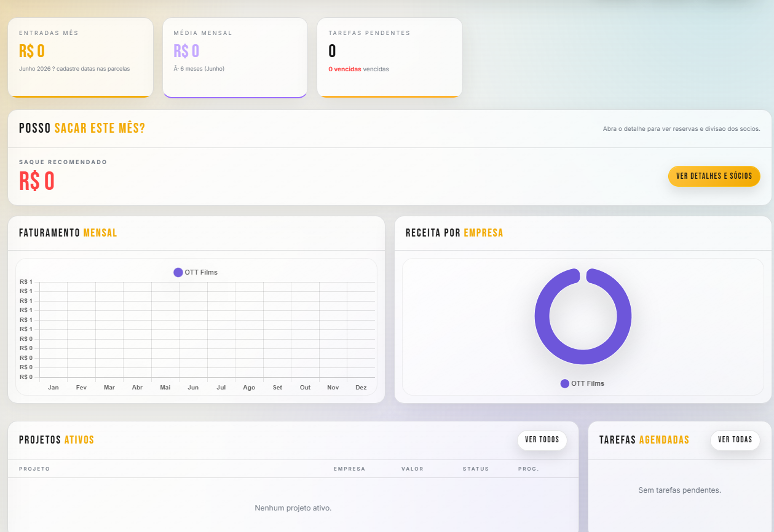Open the Ver Detalhes e Sócios button
This screenshot has height=532, width=774.
[714, 176]
